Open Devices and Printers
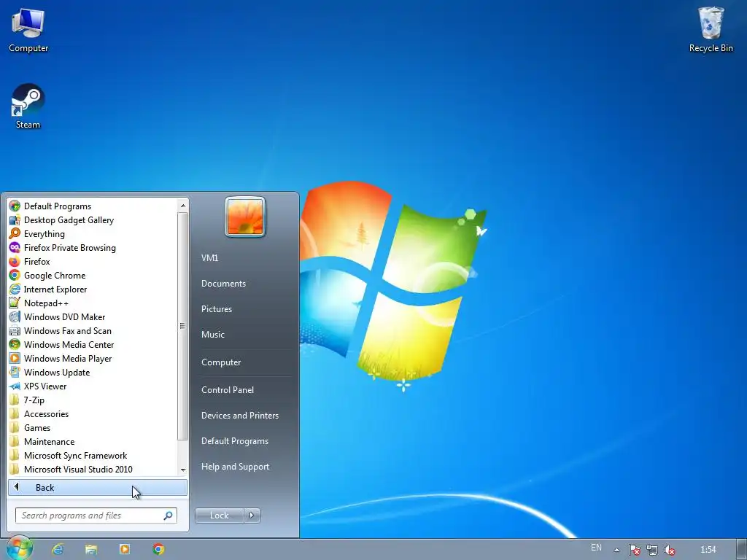747x560 pixels. pos(239,415)
